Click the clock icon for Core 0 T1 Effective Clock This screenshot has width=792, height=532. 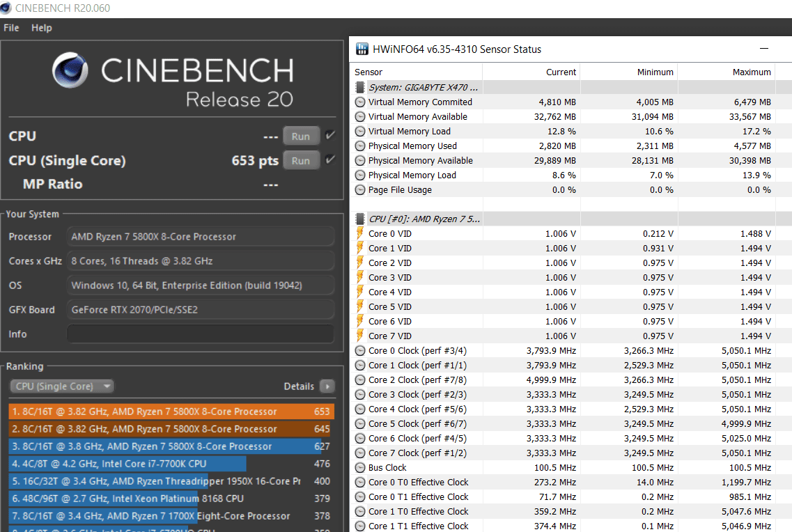(360, 497)
